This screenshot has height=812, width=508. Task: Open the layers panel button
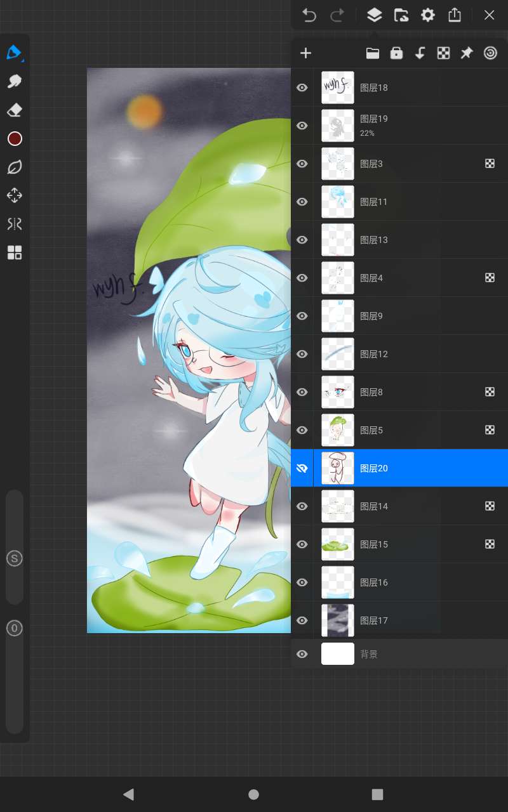coord(375,15)
